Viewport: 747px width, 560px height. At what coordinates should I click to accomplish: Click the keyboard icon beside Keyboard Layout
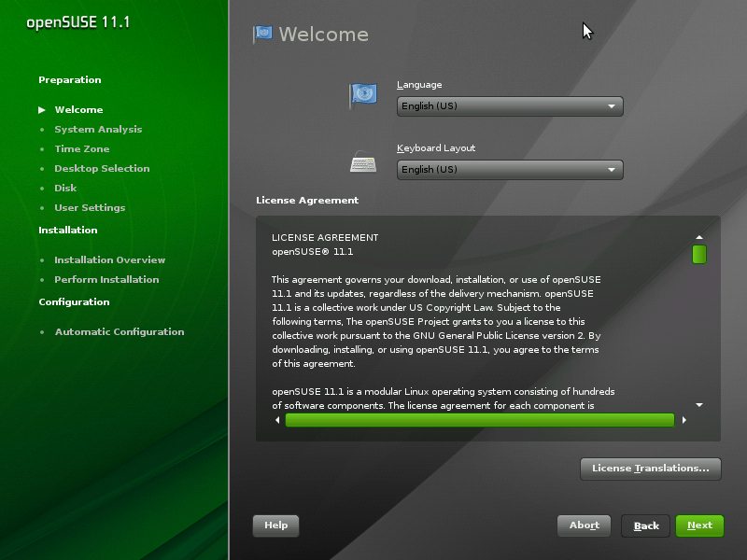click(363, 161)
